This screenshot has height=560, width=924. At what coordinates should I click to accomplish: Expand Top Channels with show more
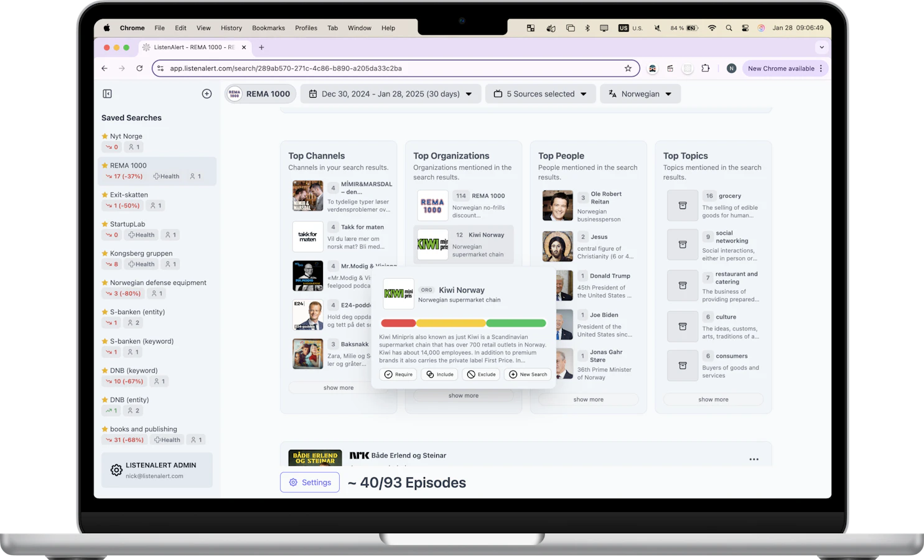(338, 388)
